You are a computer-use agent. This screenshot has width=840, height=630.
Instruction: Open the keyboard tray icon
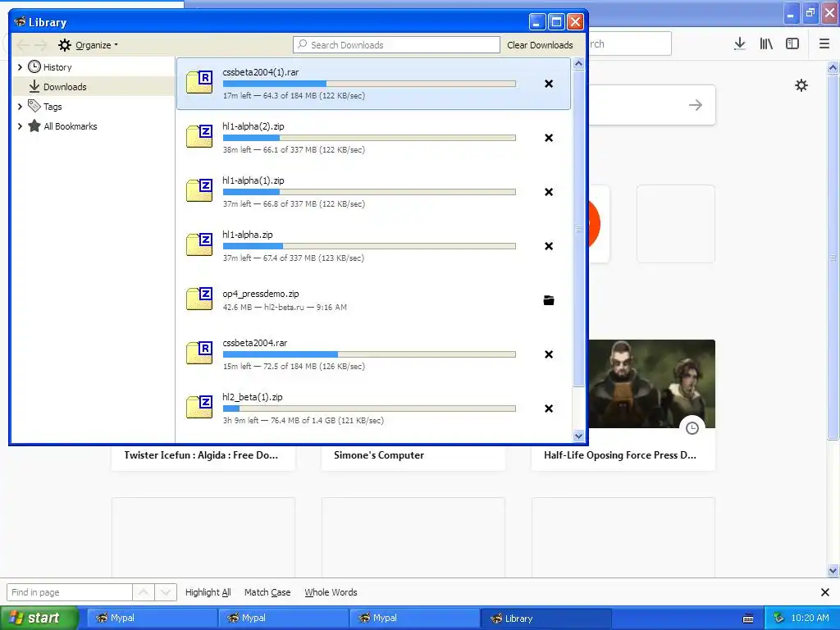click(748, 619)
